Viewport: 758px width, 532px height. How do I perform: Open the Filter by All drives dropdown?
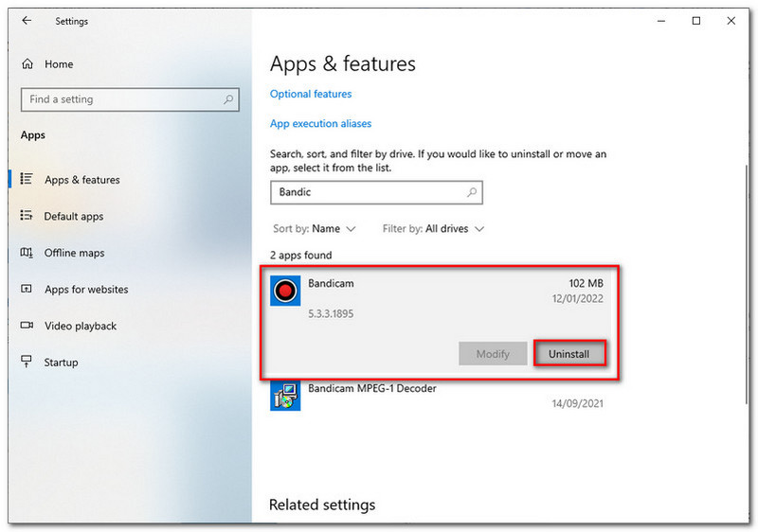(x=433, y=229)
